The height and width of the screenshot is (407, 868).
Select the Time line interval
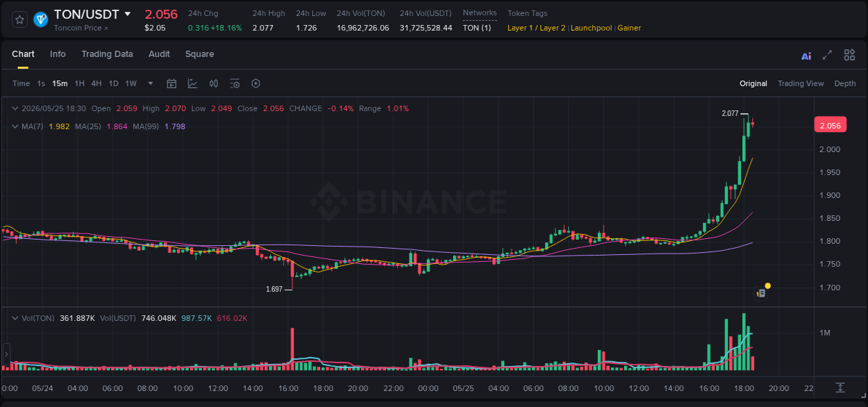click(21, 83)
